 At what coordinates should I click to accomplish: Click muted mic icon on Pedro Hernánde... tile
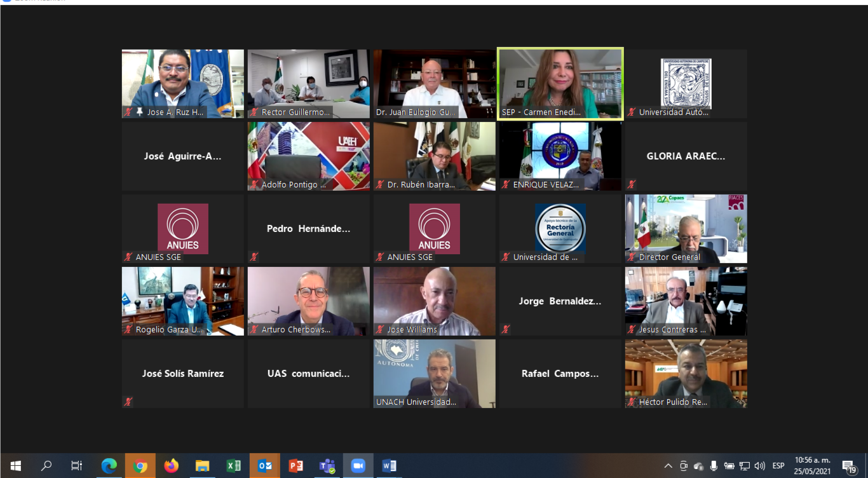tap(254, 257)
